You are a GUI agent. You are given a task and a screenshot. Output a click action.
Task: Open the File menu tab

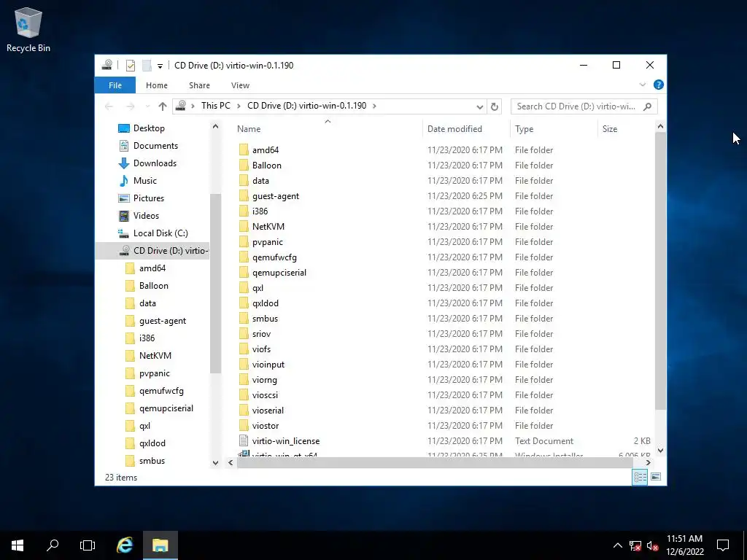pyautogui.click(x=115, y=85)
